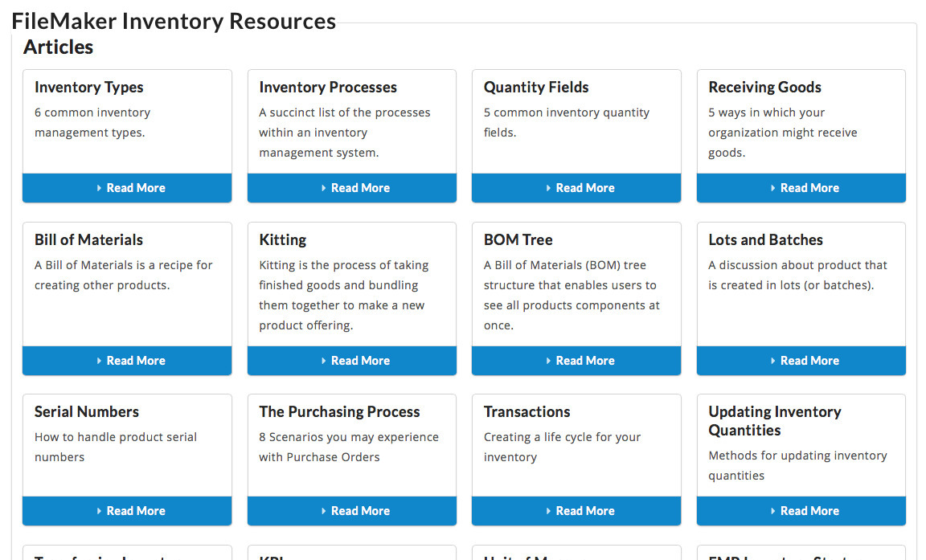Select the Inventory Types card heading
This screenshot has width=926, height=560.
88,87
